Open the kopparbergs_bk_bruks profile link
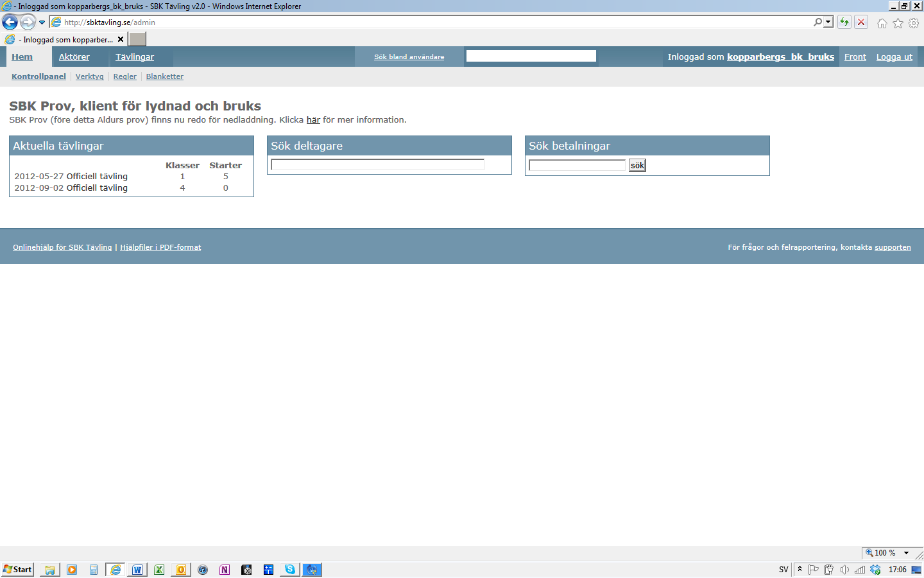 click(x=780, y=57)
